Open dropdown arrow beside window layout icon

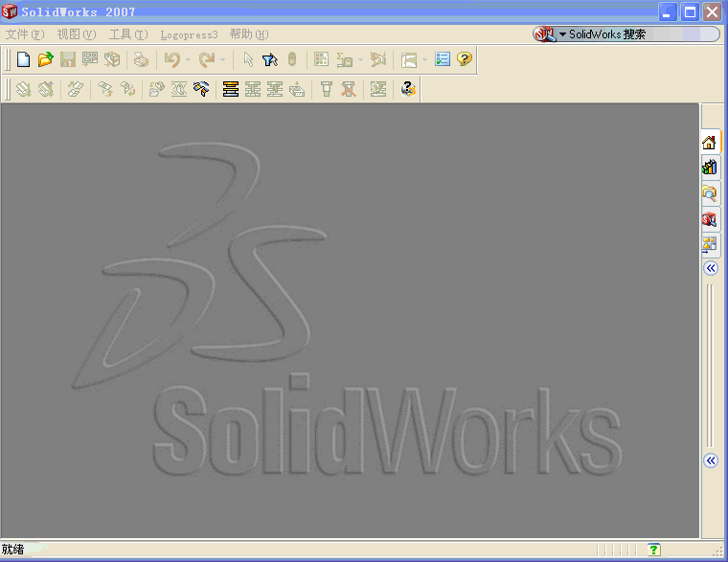[x=424, y=59]
